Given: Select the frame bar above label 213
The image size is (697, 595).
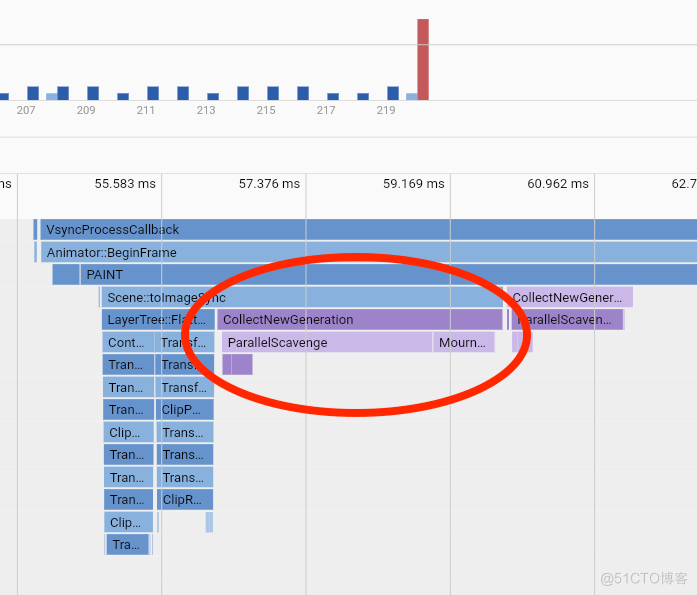Looking at the screenshot, I should pyautogui.click(x=213, y=96).
